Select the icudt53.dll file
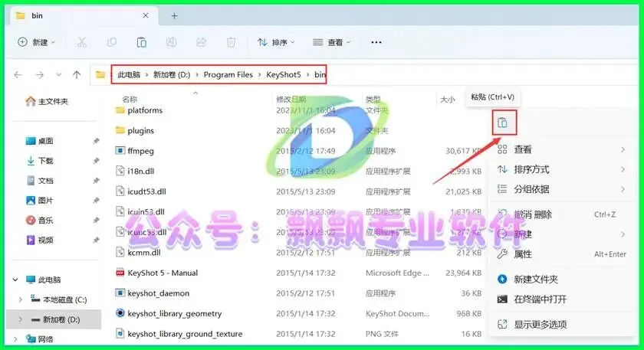Screen dimensions: 644x350 [x=141, y=191]
